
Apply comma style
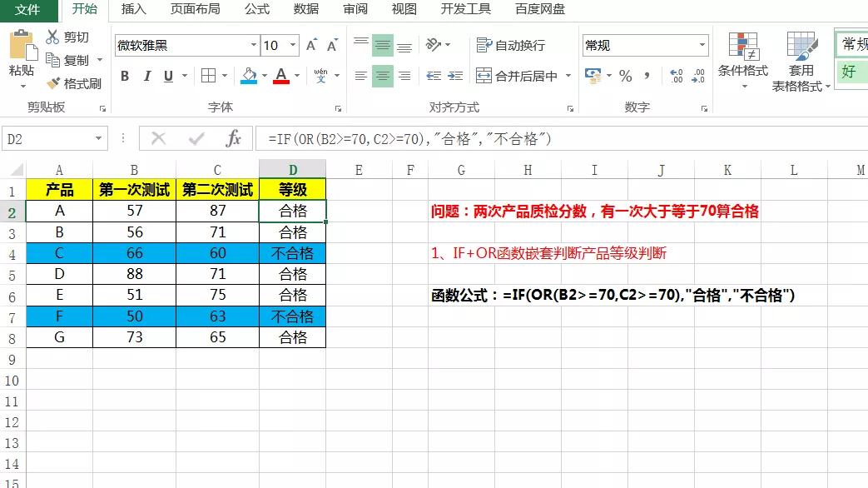click(647, 76)
